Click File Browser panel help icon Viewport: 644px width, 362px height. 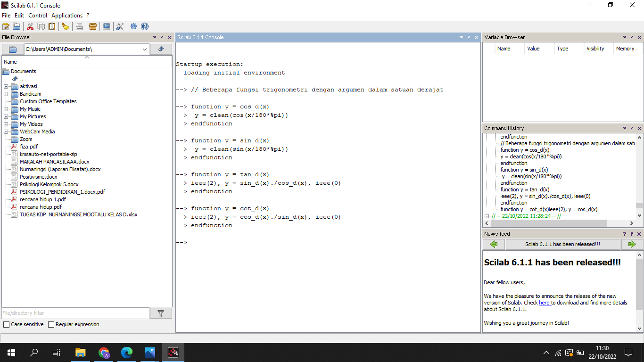[x=155, y=37]
